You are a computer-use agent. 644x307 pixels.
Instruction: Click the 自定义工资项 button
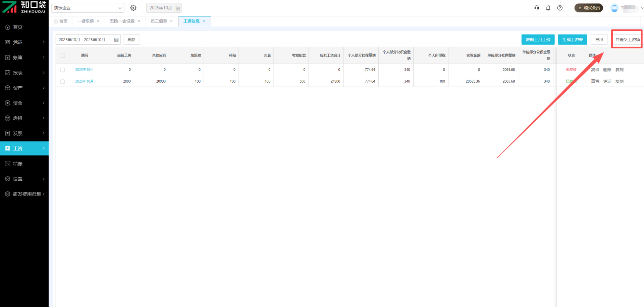point(627,40)
